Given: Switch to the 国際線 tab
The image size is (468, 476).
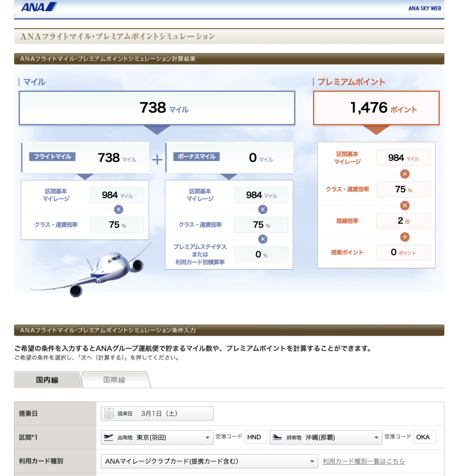Looking at the screenshot, I should coord(115,380).
